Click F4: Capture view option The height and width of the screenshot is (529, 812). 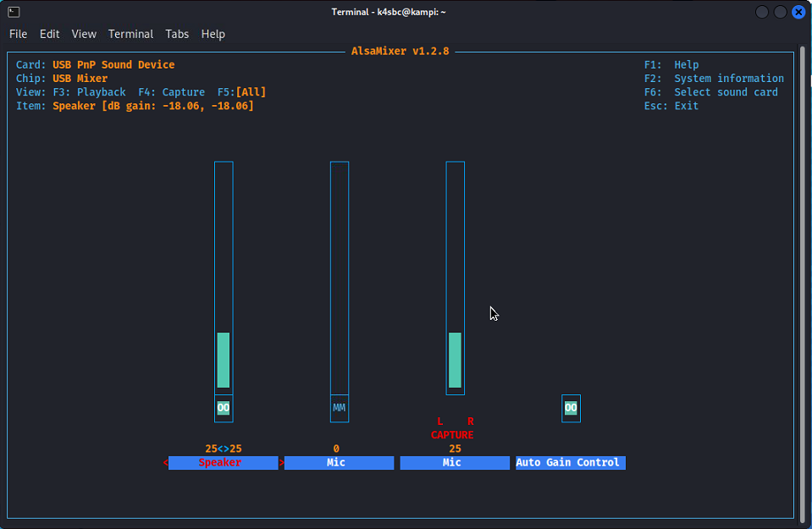171,92
